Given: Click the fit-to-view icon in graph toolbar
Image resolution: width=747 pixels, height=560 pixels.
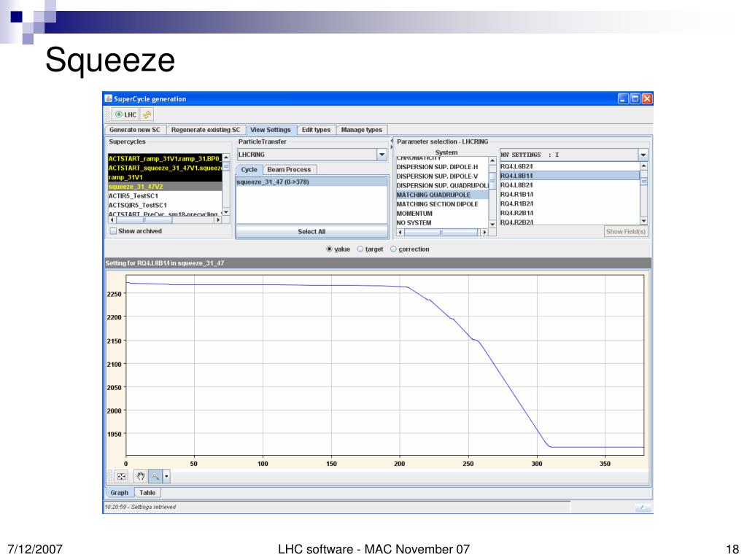Looking at the screenshot, I should (x=122, y=476).
